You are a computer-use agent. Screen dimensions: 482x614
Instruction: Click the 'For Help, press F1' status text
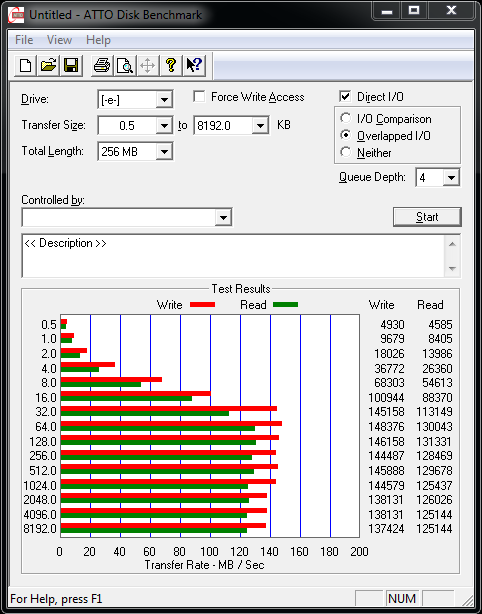pyautogui.click(x=56, y=599)
